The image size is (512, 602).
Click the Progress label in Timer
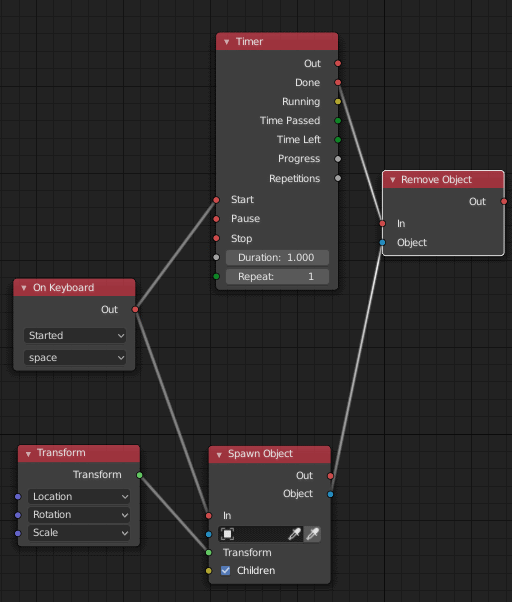click(299, 159)
